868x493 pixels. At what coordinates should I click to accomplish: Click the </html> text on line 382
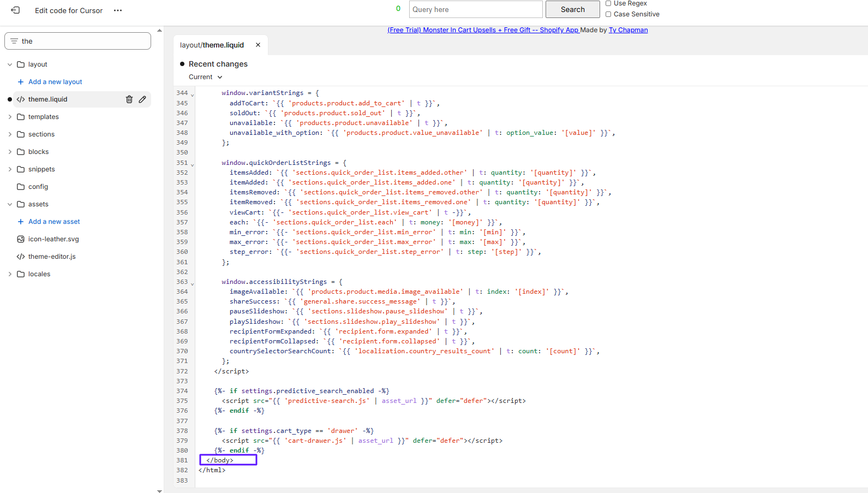pos(212,470)
